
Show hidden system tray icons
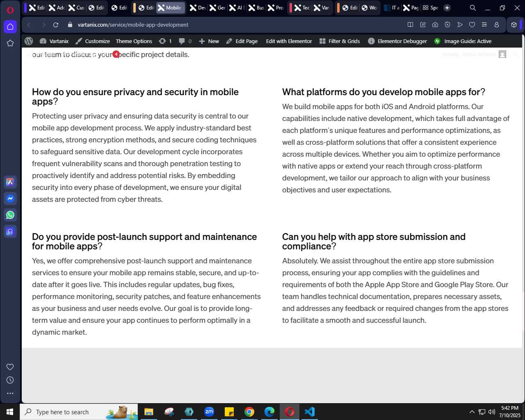tap(472, 412)
